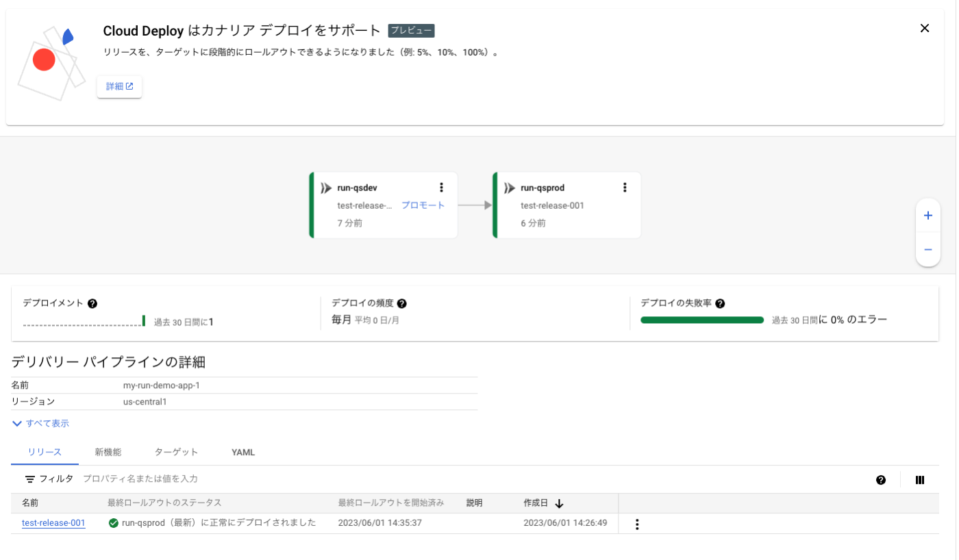Click the 2023/06/01 14:26:49 creation date

tap(565, 523)
